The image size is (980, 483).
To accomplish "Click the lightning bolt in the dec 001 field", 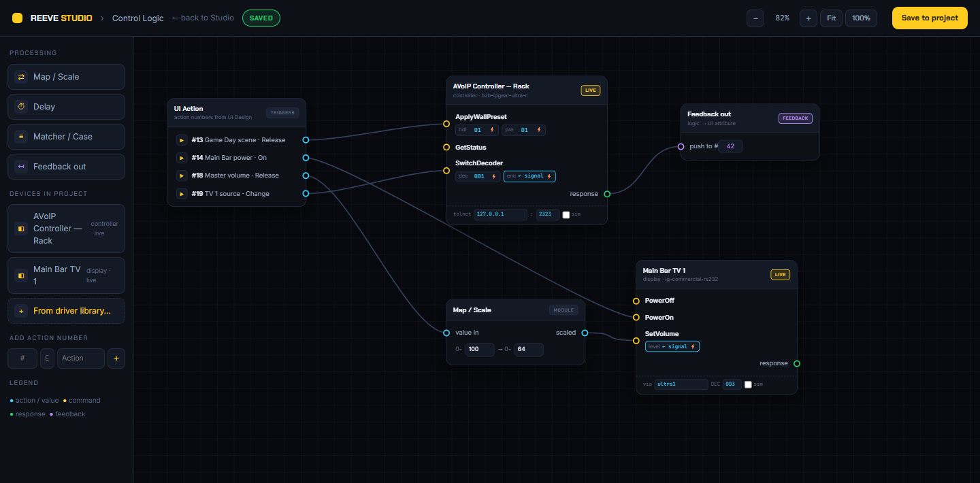I will 493,176.
